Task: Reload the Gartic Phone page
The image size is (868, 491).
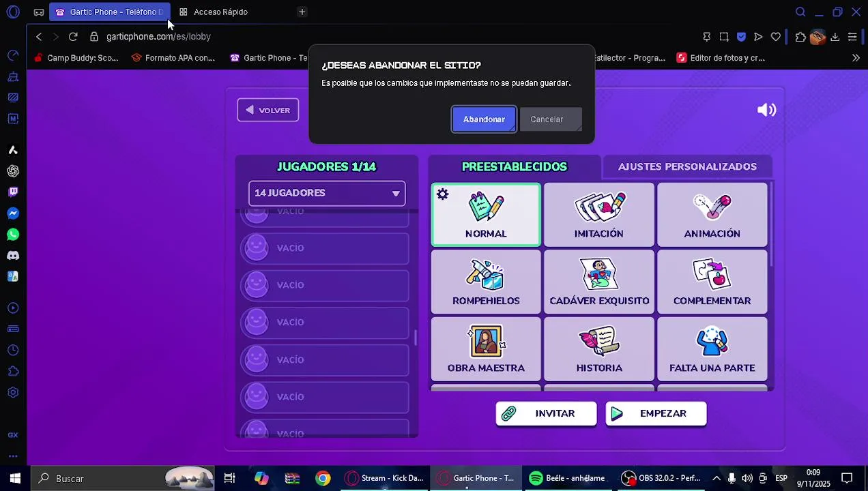Action: point(73,37)
